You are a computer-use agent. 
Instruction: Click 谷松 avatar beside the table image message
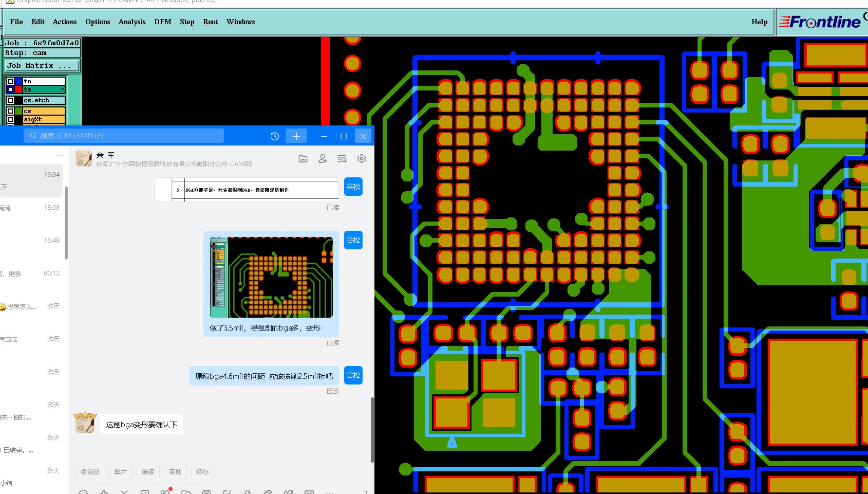[353, 187]
